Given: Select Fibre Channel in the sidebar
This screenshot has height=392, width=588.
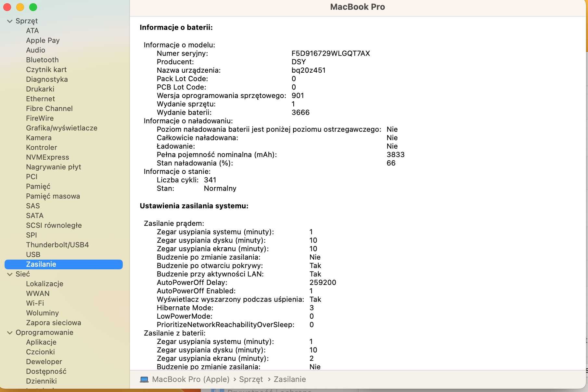Looking at the screenshot, I should point(49,108).
